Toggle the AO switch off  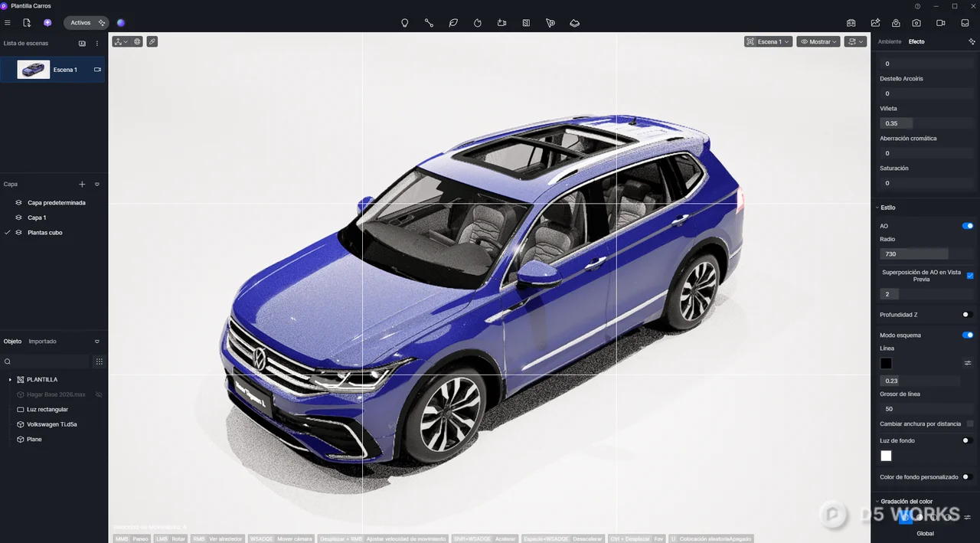968,226
